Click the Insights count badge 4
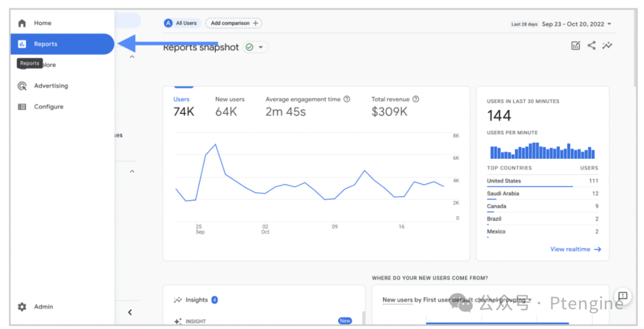Viewport: 644px width, 329px height. [215, 300]
